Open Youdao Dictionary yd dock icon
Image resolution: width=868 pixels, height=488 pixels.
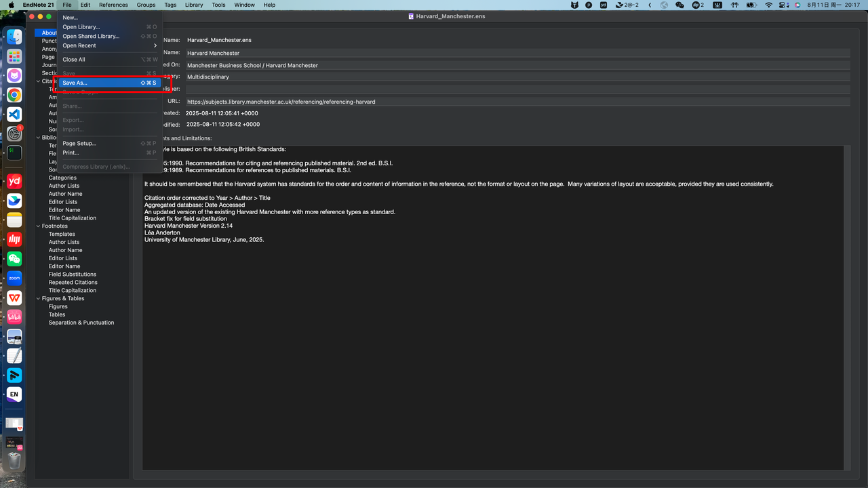tap(14, 181)
